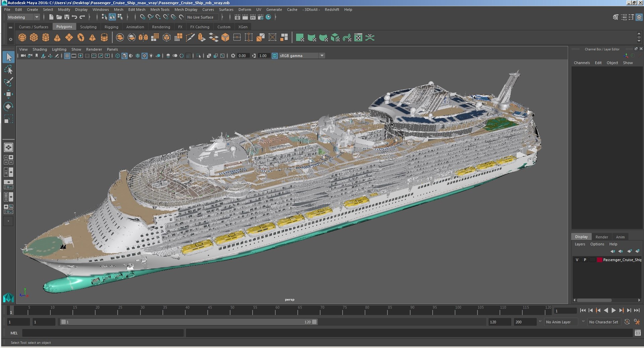Create a polygon cylinder from the shelf
The height and width of the screenshot is (348, 644).
coord(46,38)
